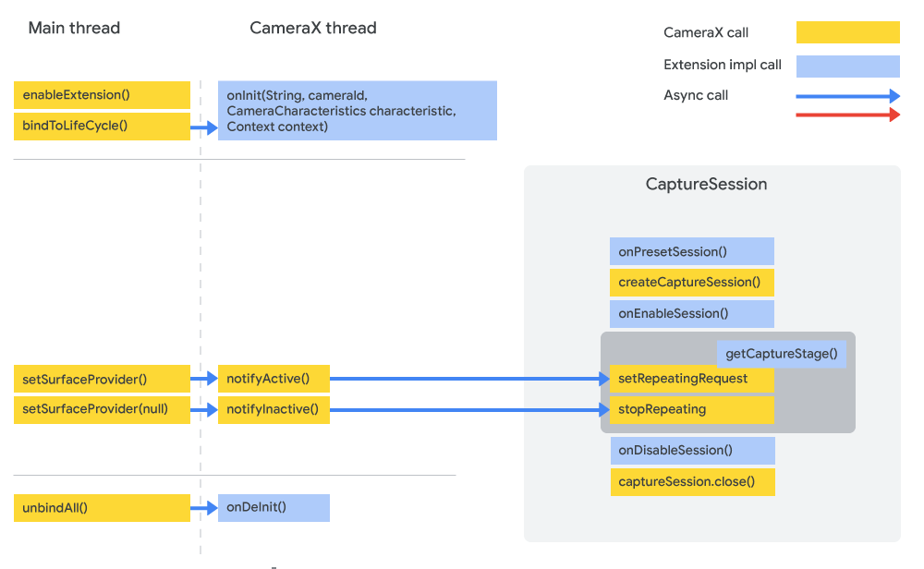Click the createCaptureSession() box
The image size is (924, 569).
[x=691, y=283]
